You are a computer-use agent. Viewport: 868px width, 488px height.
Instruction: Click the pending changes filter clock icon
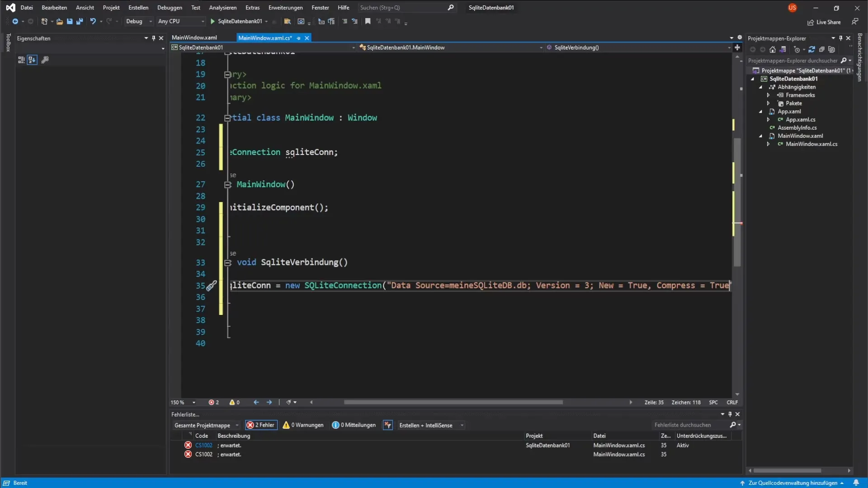pyautogui.click(x=797, y=50)
